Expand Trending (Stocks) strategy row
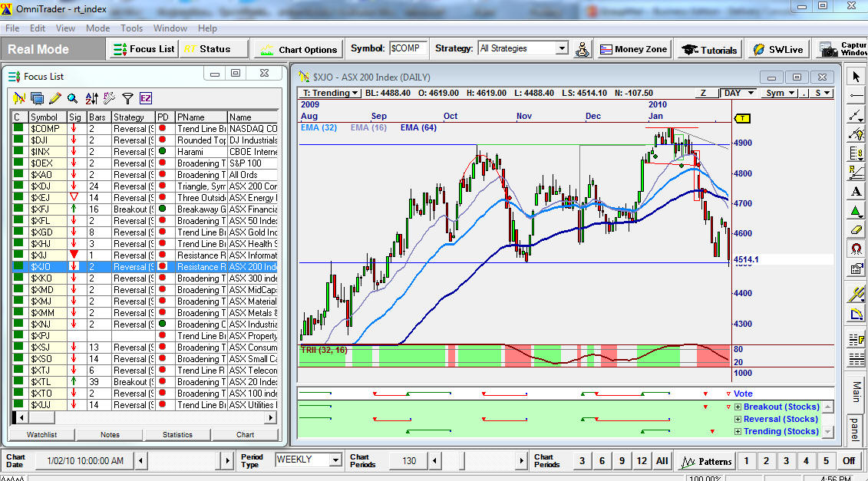 coord(738,431)
